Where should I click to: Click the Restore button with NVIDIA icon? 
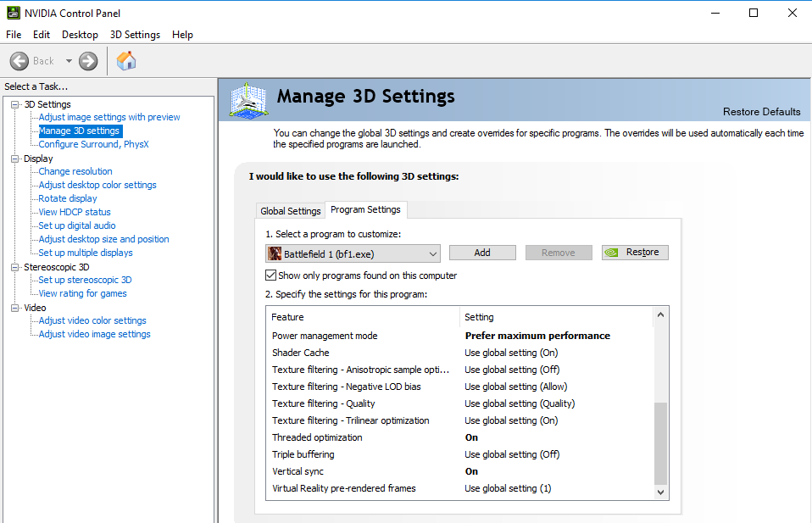[x=635, y=253]
